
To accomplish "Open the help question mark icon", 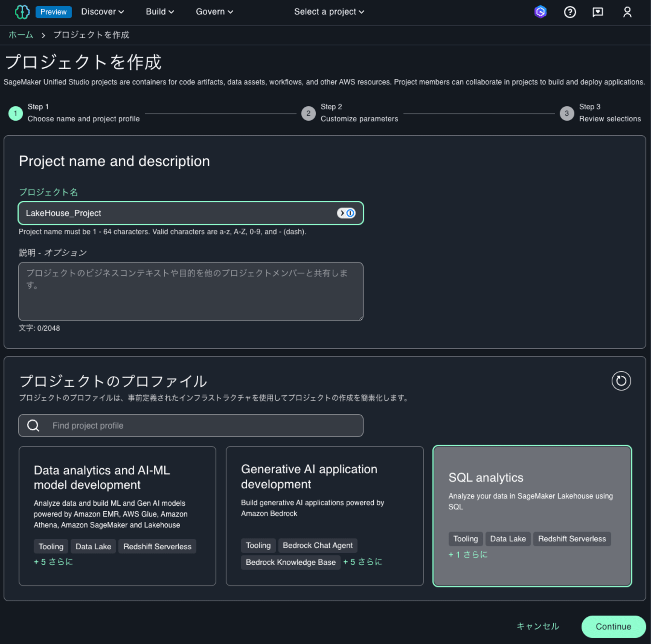I will (x=570, y=12).
